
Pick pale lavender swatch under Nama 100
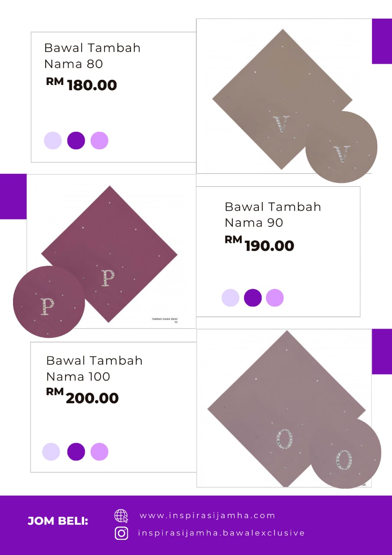pos(51,452)
